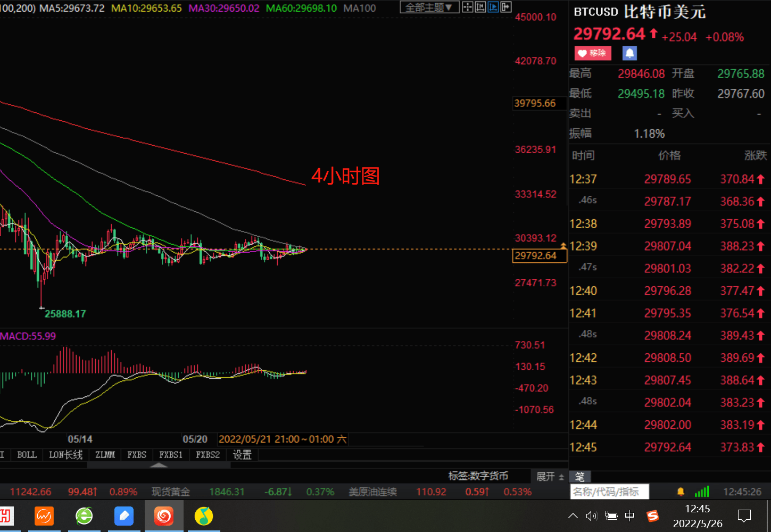Click the current price tag 29792.64 on axis
Screen dimensions: 771x532
click(x=539, y=256)
